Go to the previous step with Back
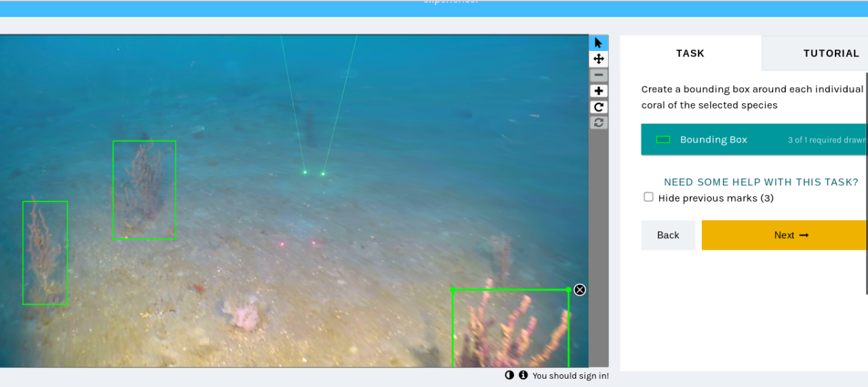868x387 pixels. (668, 235)
